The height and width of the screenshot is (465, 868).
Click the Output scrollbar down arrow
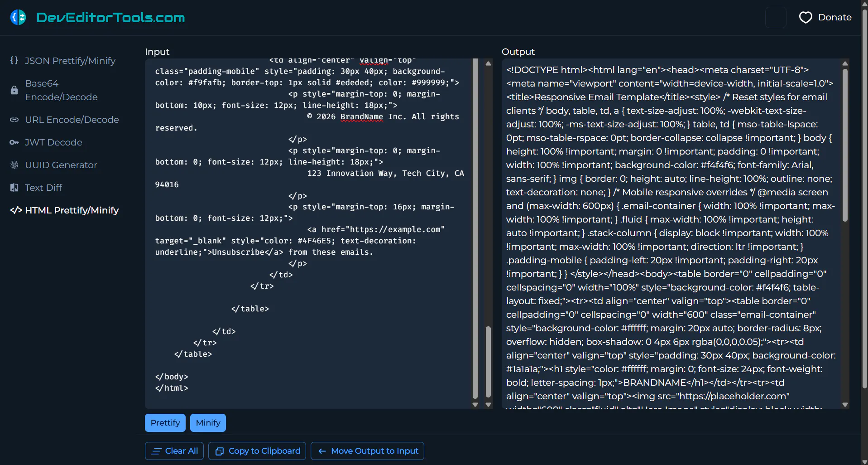(x=845, y=405)
